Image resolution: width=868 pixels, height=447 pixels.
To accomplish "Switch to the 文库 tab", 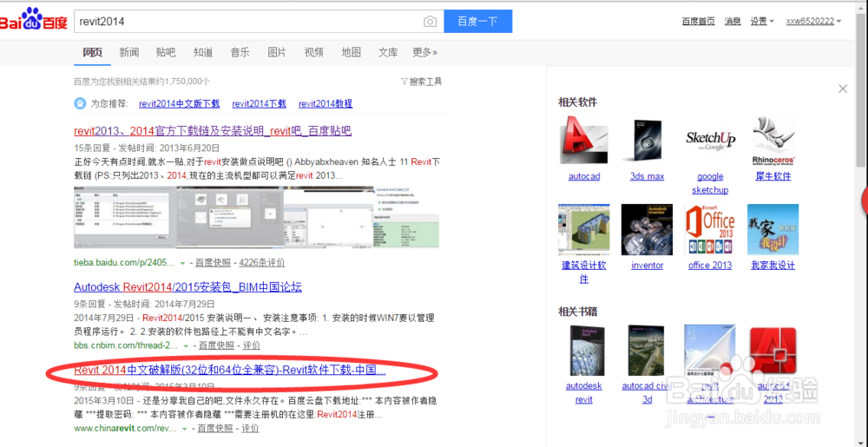I will pyautogui.click(x=388, y=53).
